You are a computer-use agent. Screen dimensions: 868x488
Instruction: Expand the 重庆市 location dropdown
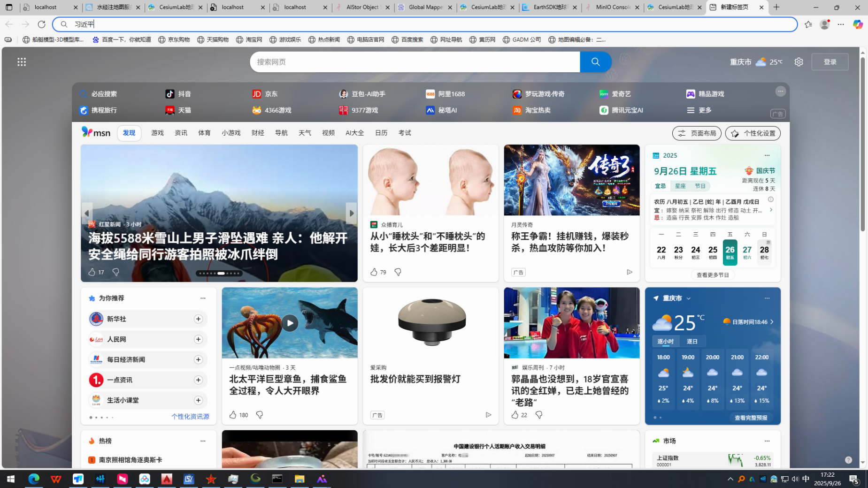pyautogui.click(x=689, y=298)
